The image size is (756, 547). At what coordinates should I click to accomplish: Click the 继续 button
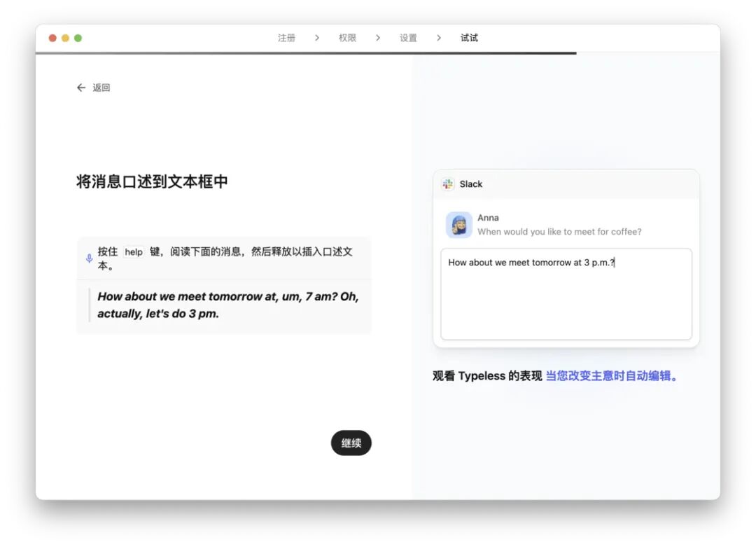pyautogui.click(x=351, y=443)
